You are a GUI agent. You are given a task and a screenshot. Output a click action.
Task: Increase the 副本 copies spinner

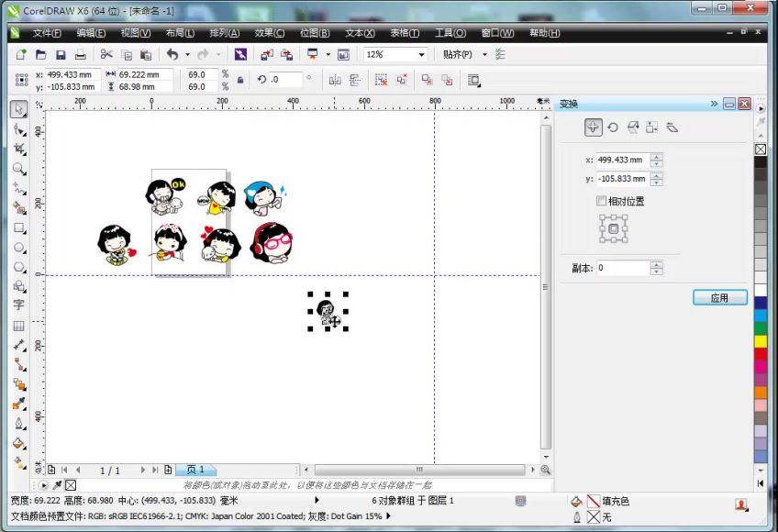657,264
